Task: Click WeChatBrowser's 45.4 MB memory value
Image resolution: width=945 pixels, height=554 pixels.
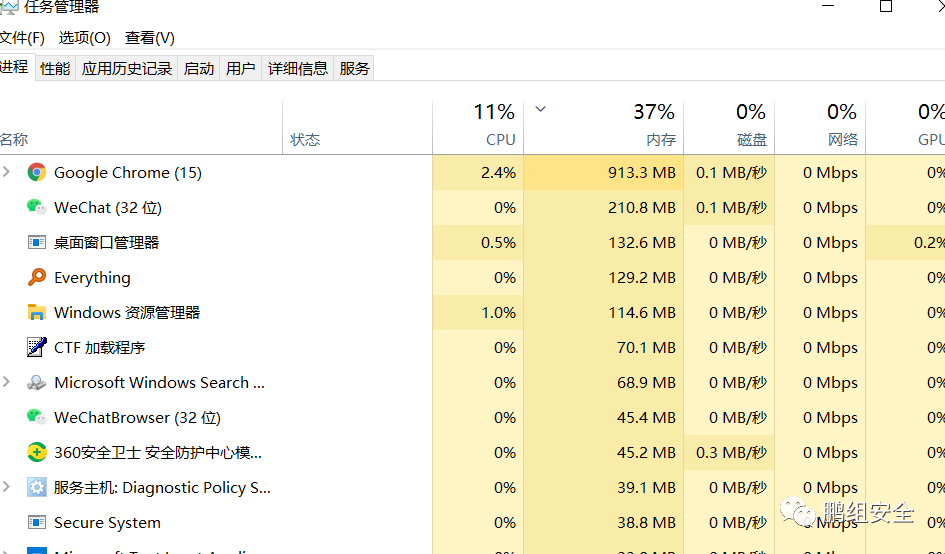Action: (x=646, y=417)
